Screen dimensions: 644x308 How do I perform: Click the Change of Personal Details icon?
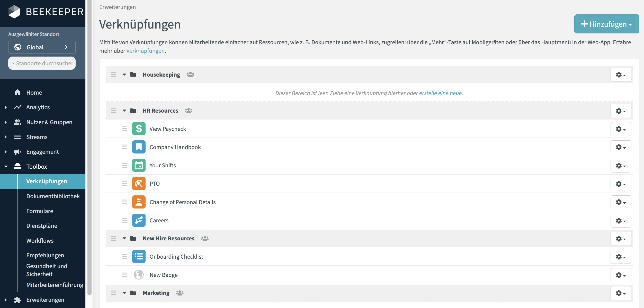139,202
